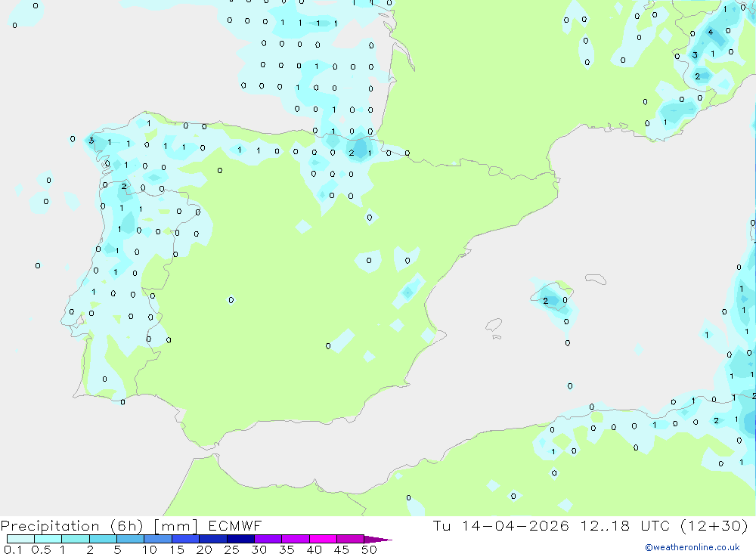This screenshot has height=554, width=756.
Task: Click the 2–5 mm legend color block
Action: point(103,539)
